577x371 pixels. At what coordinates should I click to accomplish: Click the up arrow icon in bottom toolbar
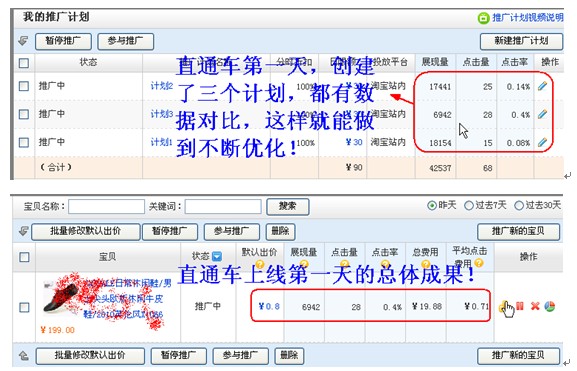24,356
